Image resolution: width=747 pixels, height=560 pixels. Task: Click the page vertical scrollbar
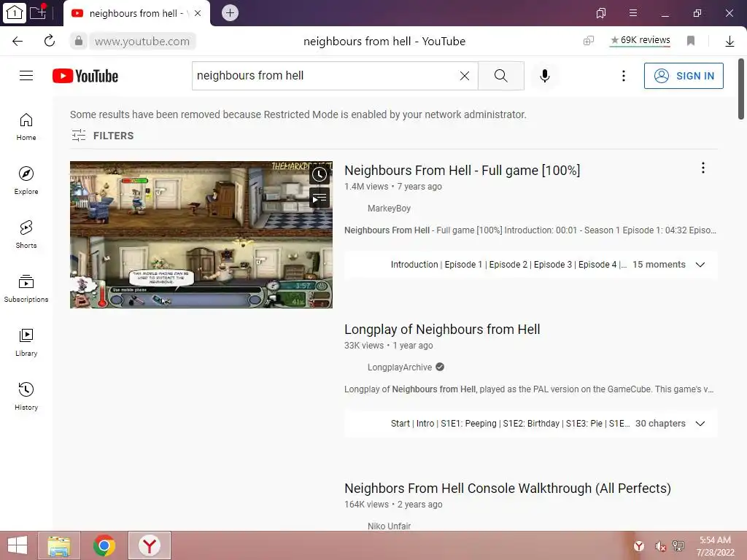741,90
